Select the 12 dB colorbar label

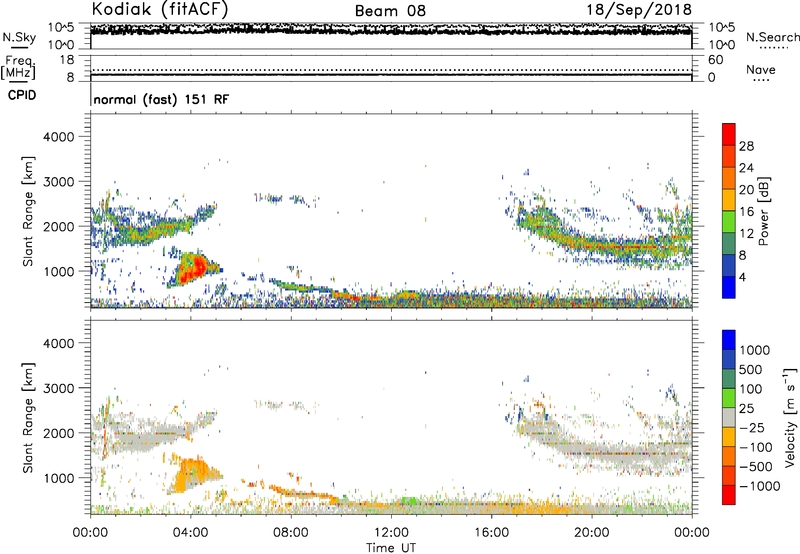pyautogui.click(x=746, y=234)
